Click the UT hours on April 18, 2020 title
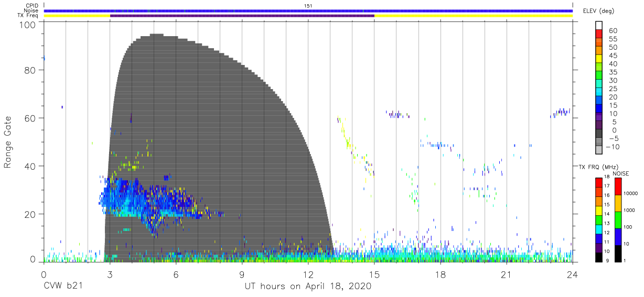The height and width of the screenshot is (297, 644). point(308,286)
